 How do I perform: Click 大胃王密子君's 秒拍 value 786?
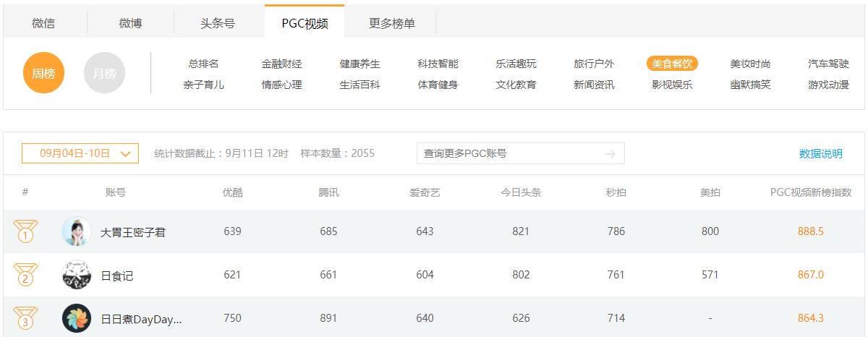[x=616, y=231]
